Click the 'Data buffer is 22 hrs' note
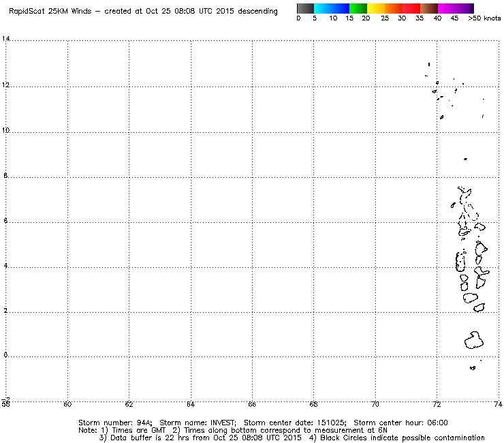504x443 pixels. (x=144, y=438)
